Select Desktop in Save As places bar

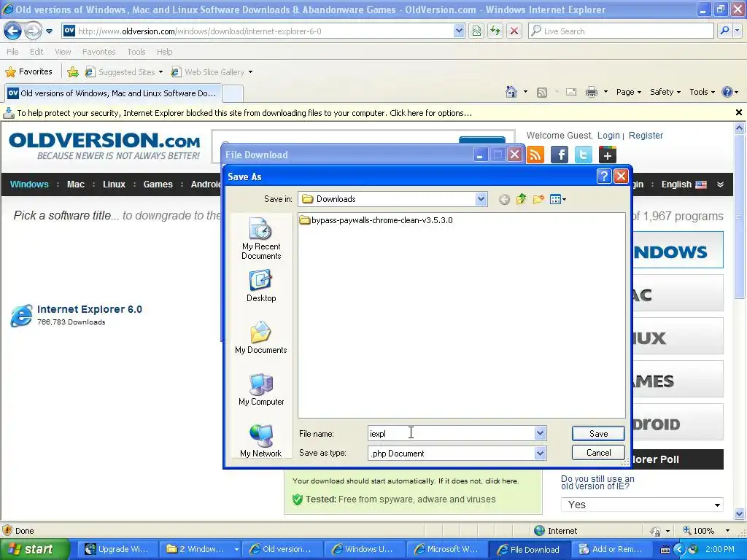261,286
